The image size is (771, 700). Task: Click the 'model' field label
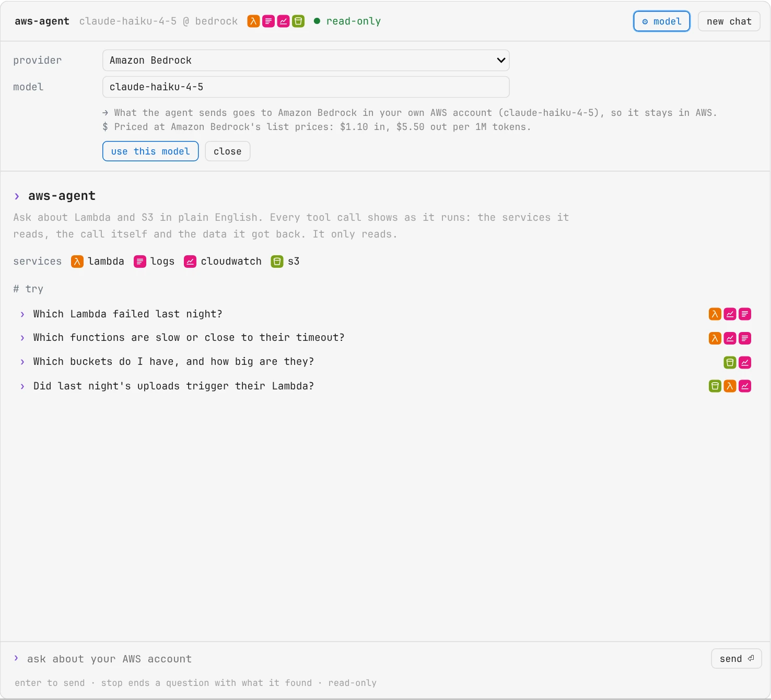28,87
